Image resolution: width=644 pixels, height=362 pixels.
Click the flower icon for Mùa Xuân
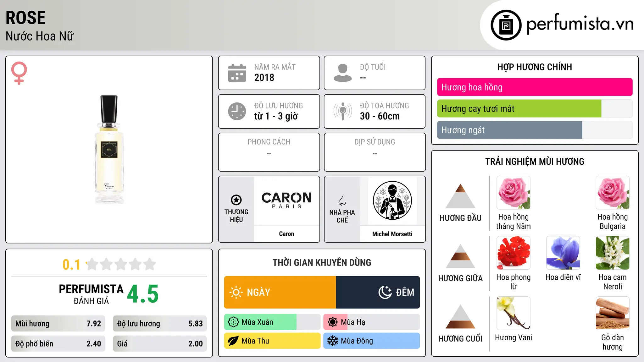tap(233, 322)
